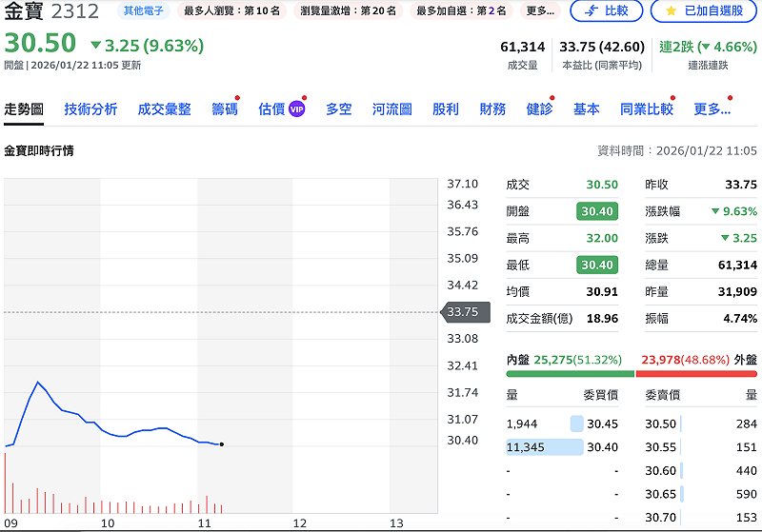Expand the 更多 tab menu
762x532 pixels.
coord(712,109)
